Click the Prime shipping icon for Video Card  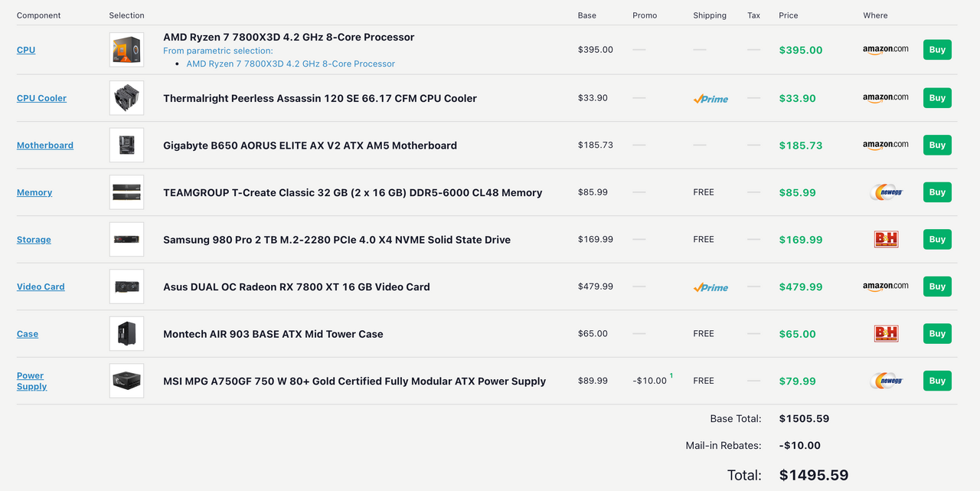tap(710, 287)
